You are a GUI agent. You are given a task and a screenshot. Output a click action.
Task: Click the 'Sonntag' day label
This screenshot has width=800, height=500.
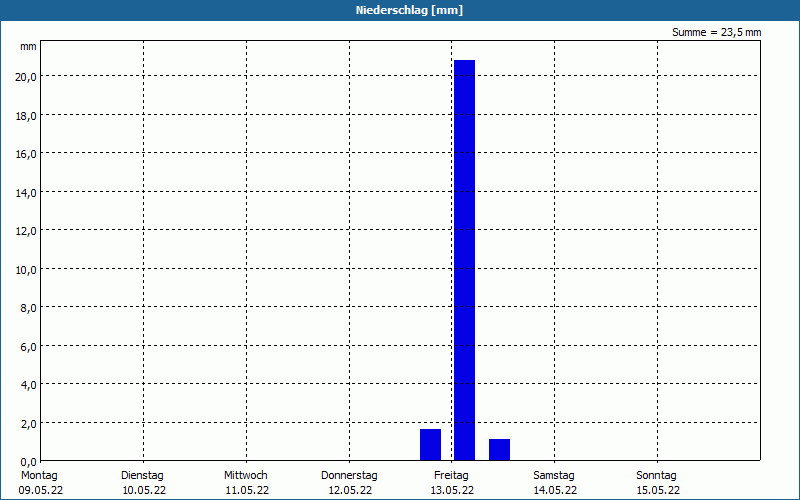pos(656,475)
